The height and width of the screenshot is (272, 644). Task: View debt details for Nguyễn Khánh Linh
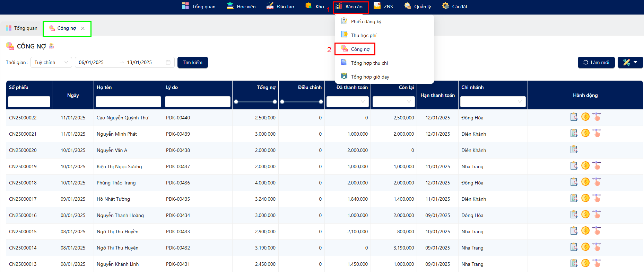(574, 263)
